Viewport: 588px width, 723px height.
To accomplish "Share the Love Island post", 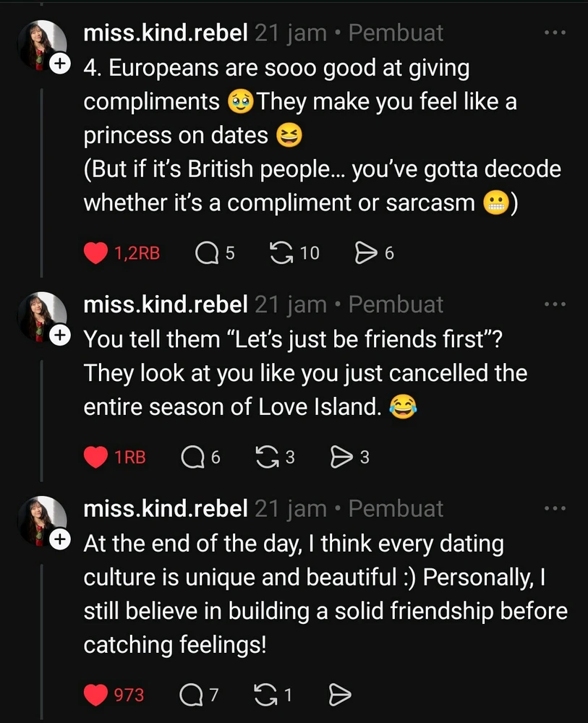I will coord(341,456).
